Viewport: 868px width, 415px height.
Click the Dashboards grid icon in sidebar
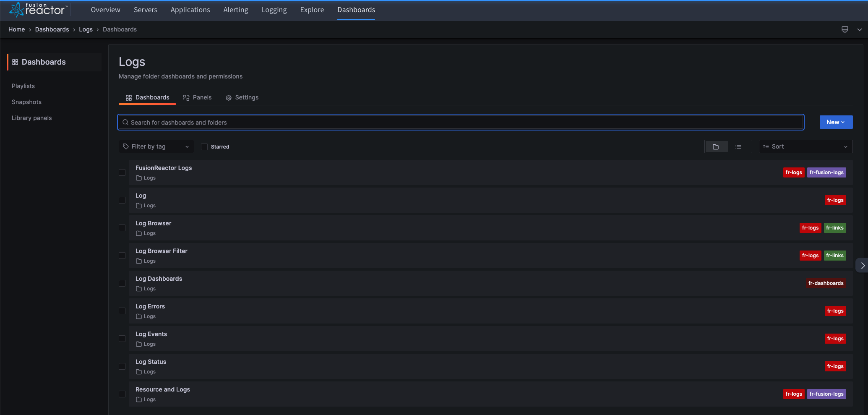click(15, 62)
